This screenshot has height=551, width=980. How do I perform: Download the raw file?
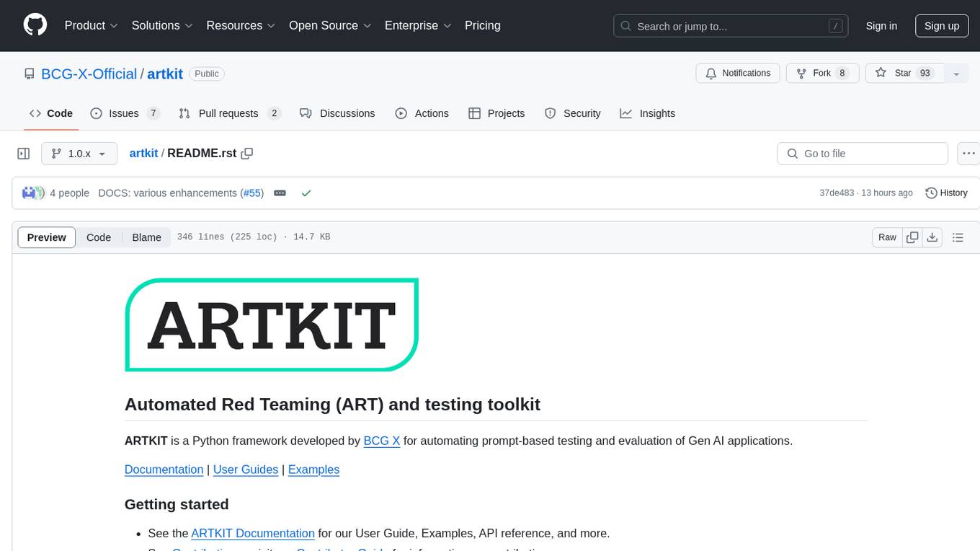932,237
